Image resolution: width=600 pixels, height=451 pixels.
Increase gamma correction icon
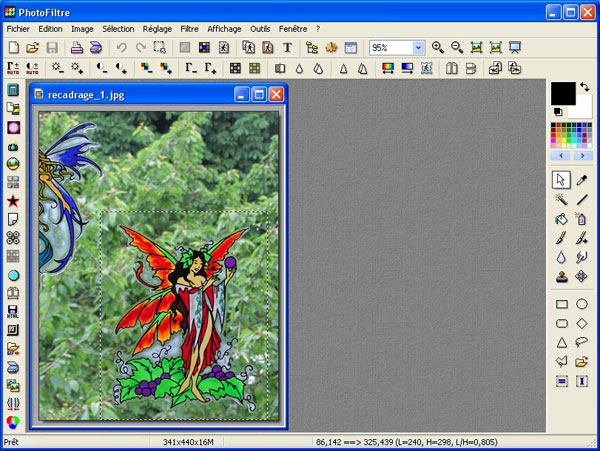210,68
